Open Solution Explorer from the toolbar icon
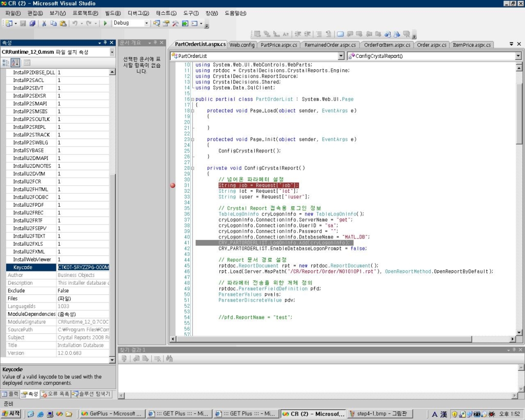 click(x=156, y=24)
